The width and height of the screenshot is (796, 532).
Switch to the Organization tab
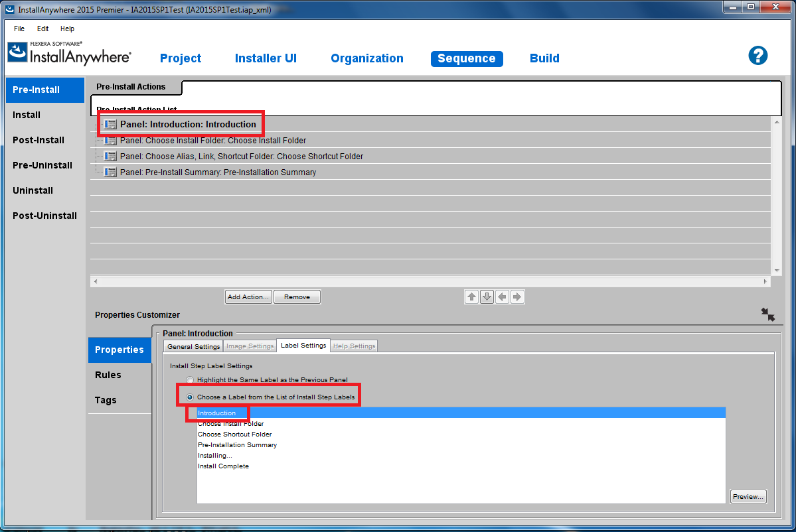[366, 58]
